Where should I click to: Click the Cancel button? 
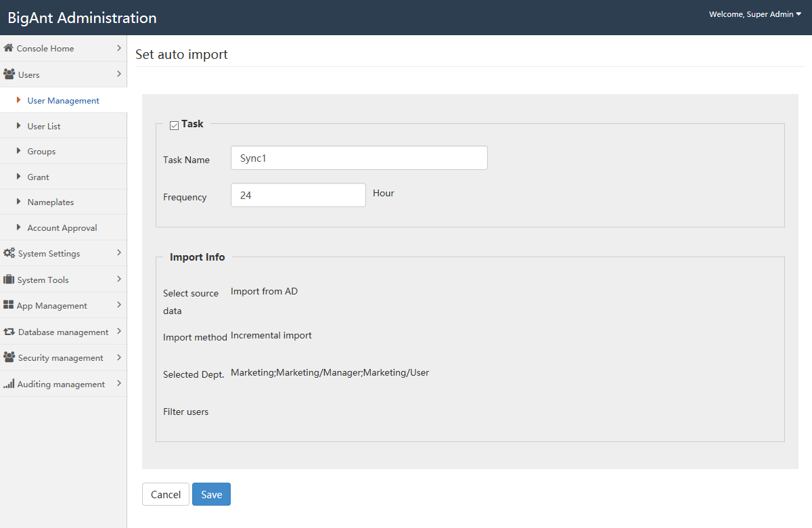166,494
